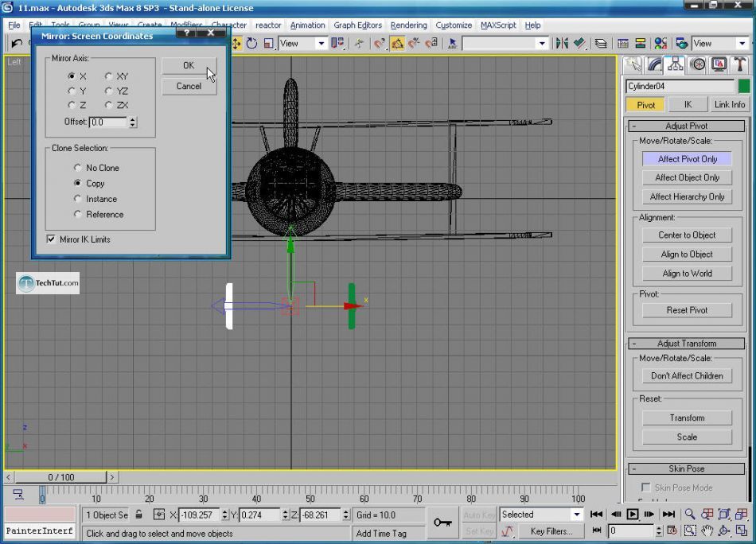The image size is (756, 544).
Task: Select the Select and Scale tool
Action: click(x=268, y=44)
